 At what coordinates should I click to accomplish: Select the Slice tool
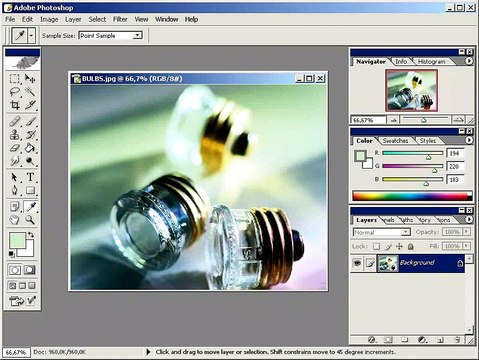[x=30, y=105]
